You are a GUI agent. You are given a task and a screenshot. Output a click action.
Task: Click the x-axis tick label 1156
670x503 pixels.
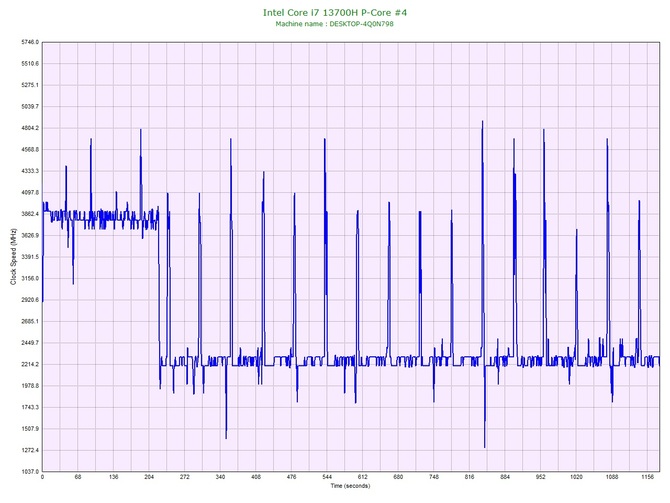pyautogui.click(x=647, y=477)
